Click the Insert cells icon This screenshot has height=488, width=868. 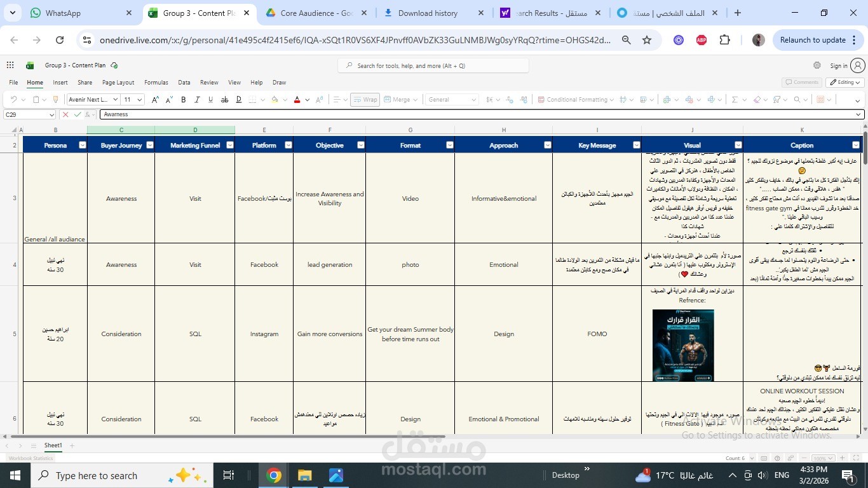(667, 99)
